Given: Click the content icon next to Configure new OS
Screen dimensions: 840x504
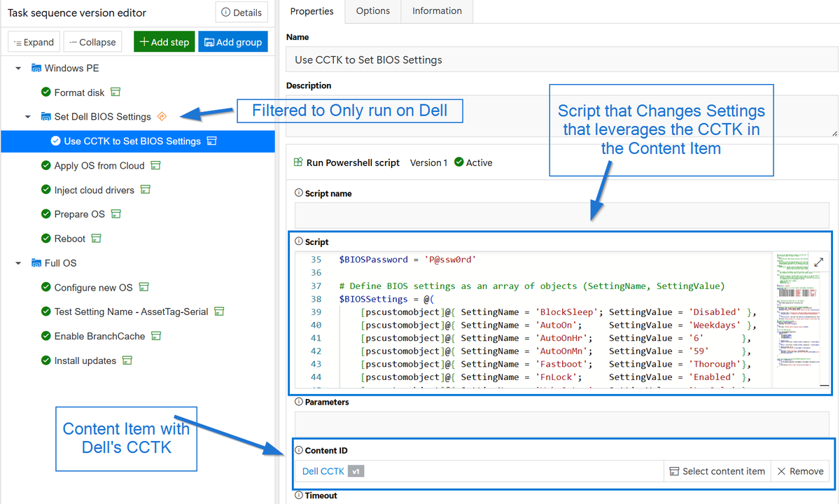Looking at the screenshot, I should pyautogui.click(x=143, y=287).
